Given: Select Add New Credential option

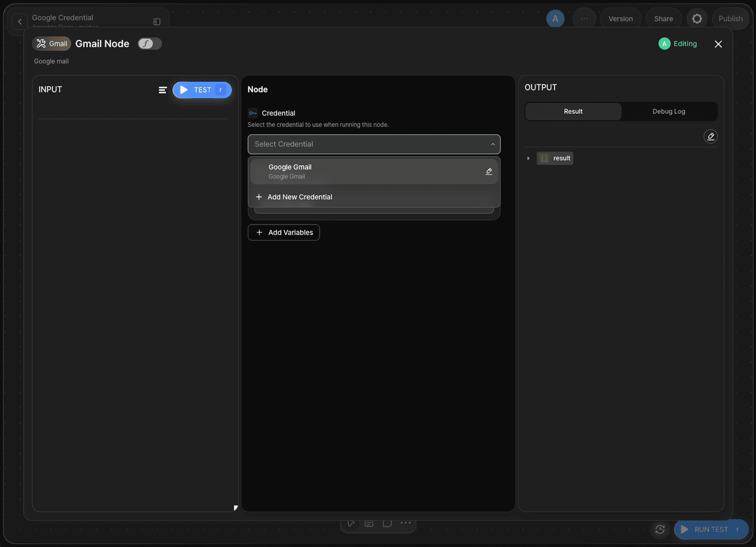Looking at the screenshot, I should [x=374, y=197].
